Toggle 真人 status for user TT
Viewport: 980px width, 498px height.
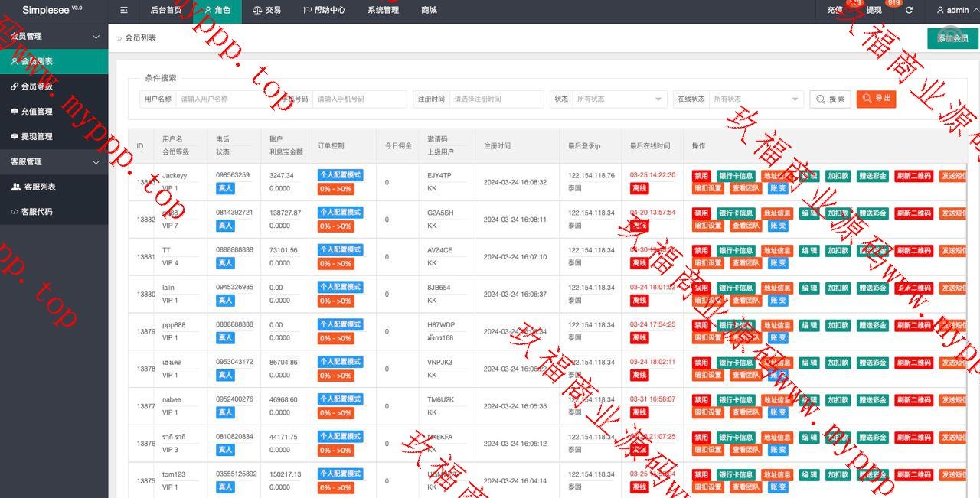coord(225,263)
